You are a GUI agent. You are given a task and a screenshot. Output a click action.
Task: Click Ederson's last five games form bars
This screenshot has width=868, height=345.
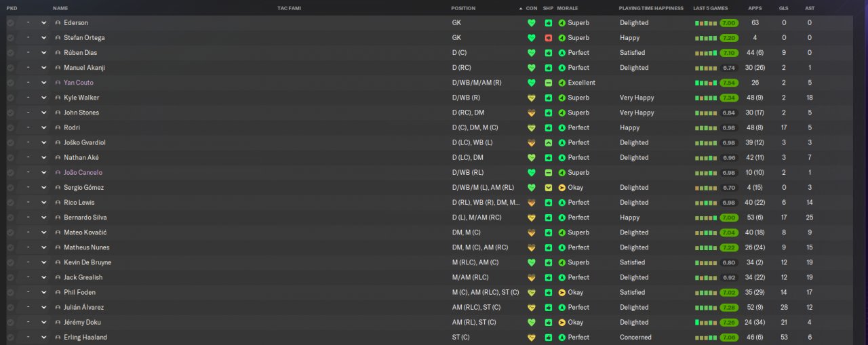pyautogui.click(x=706, y=23)
